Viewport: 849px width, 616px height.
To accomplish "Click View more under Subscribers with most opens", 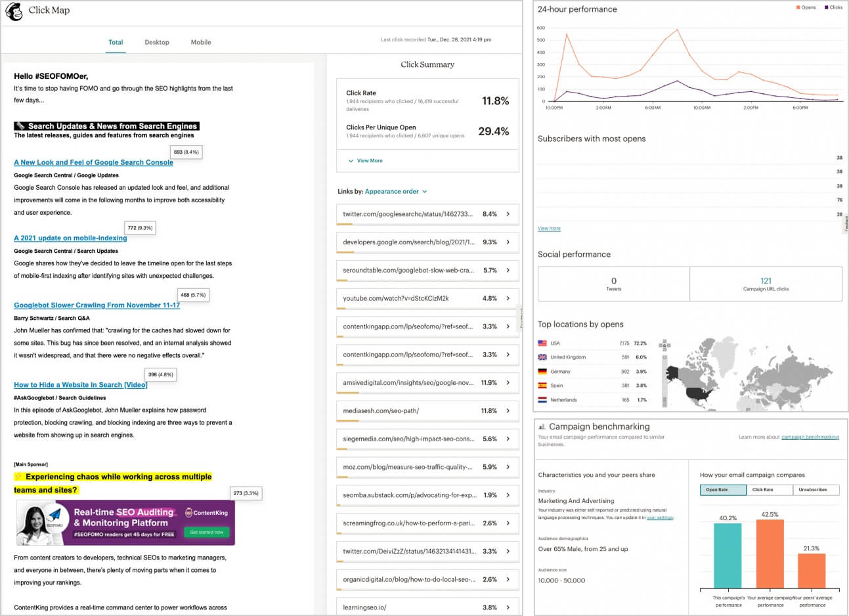I will (x=549, y=228).
